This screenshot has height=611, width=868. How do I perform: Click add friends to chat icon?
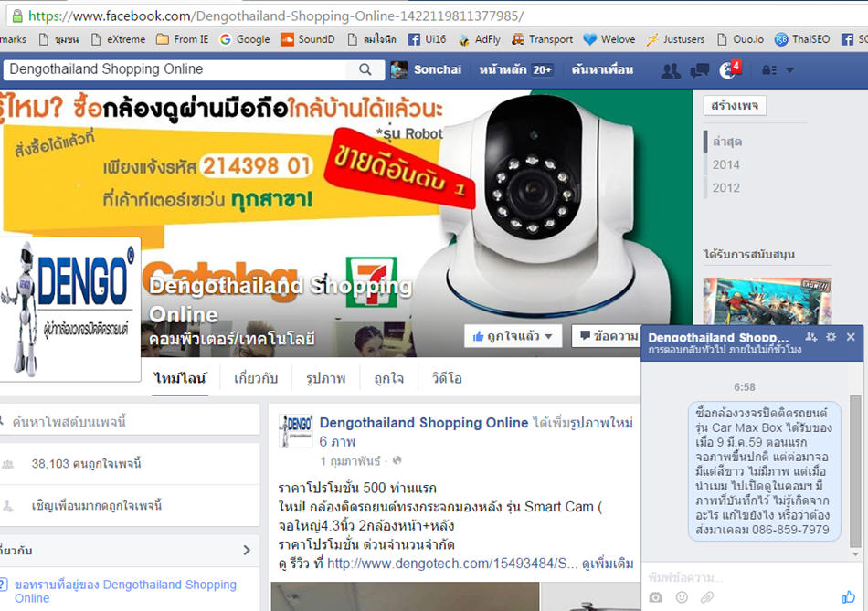810,336
